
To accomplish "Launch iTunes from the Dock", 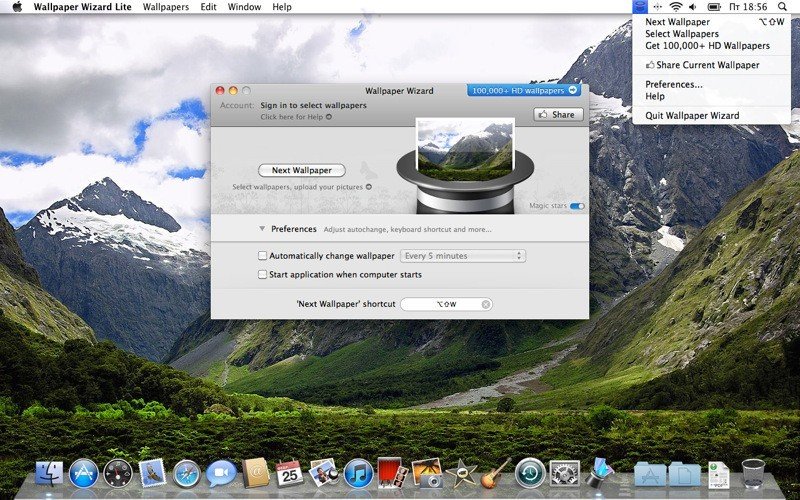I will click(358, 473).
